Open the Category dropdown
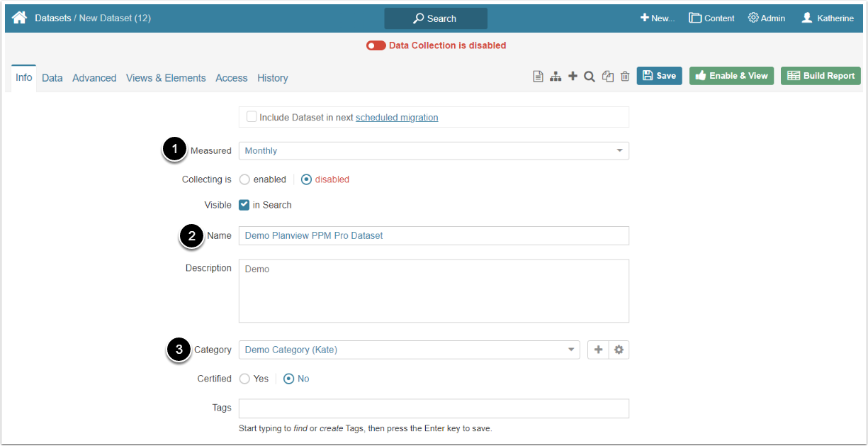 [x=409, y=350]
